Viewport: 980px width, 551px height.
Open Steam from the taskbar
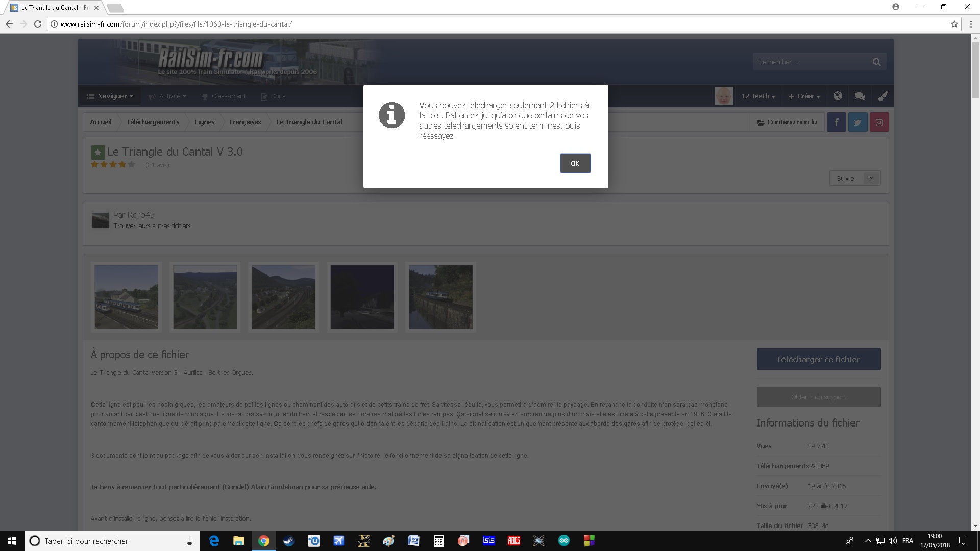[289, 541]
